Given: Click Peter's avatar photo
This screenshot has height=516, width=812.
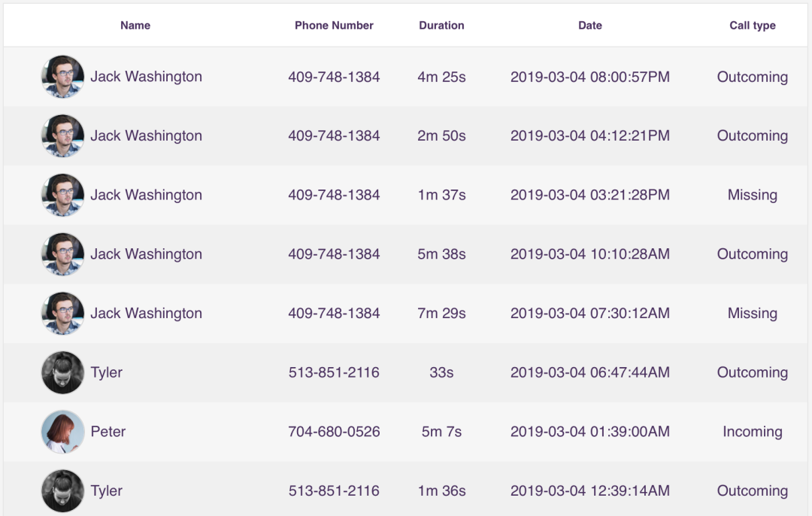Looking at the screenshot, I should [62, 432].
